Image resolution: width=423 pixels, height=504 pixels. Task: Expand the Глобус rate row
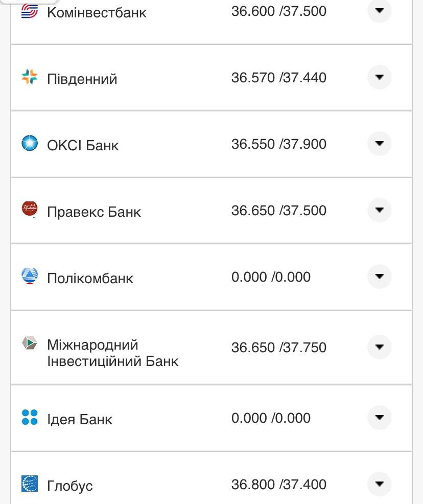[379, 484]
